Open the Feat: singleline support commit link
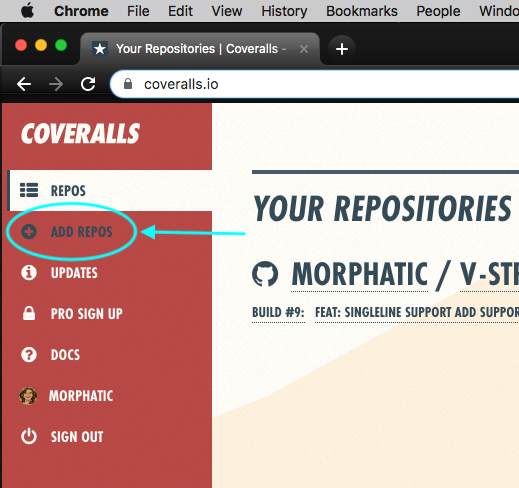The image size is (519, 488). (x=417, y=313)
